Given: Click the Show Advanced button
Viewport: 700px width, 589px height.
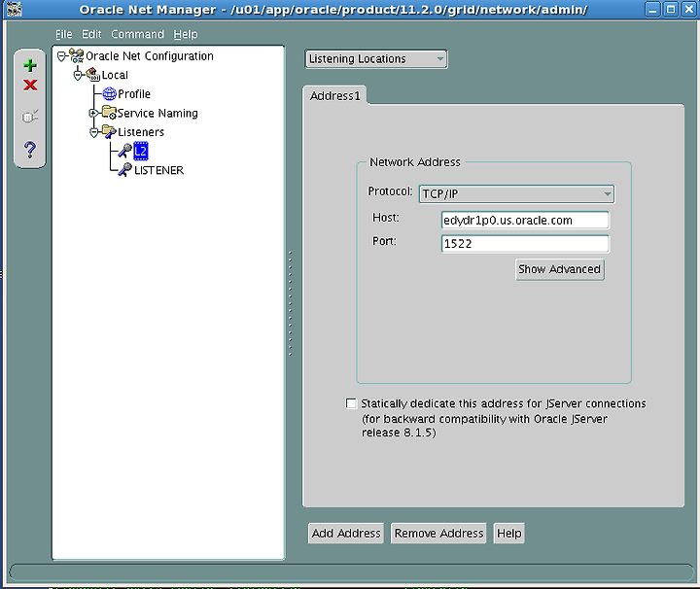Looking at the screenshot, I should pyautogui.click(x=559, y=269).
